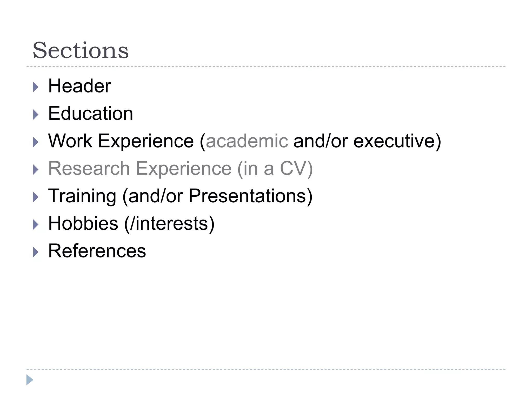Click the Hobbies bullet text

(83, 223)
